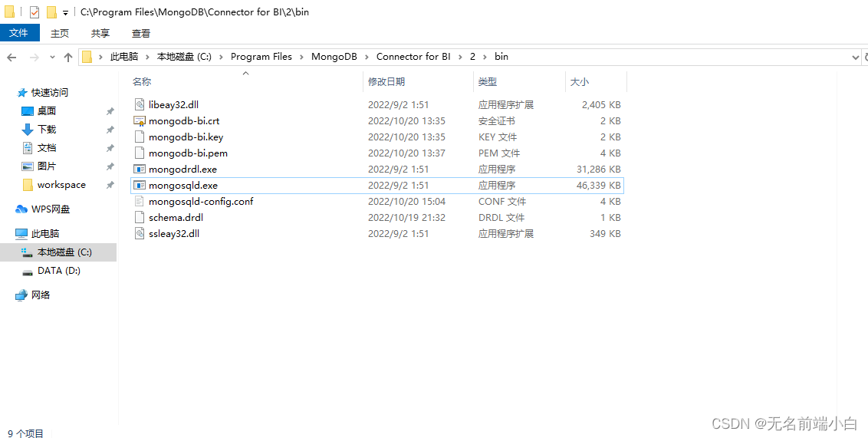
Task: Click the Back navigation arrow
Action: (x=12, y=57)
